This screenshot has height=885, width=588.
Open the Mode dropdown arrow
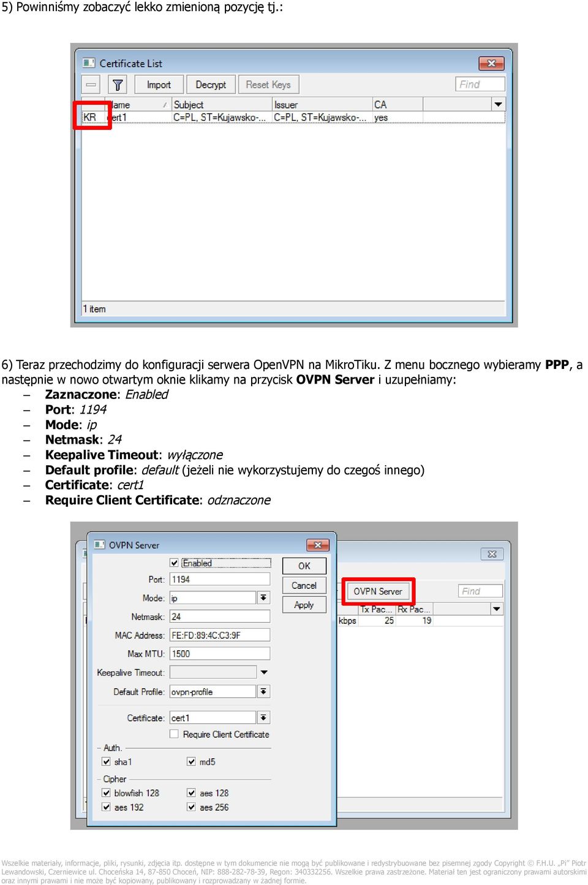pos(263,598)
